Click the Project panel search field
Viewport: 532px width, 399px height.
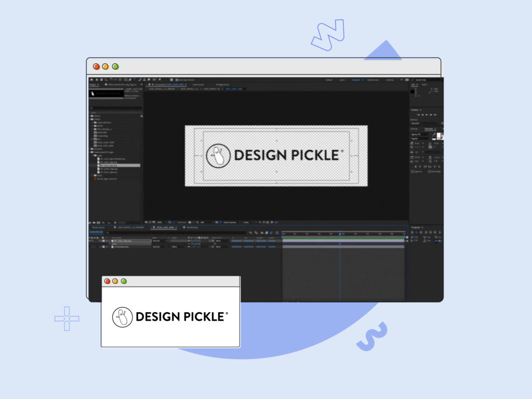(116, 108)
